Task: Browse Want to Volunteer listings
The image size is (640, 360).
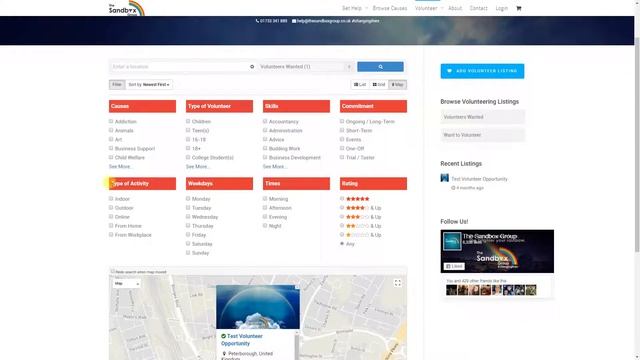Action: (x=482, y=135)
